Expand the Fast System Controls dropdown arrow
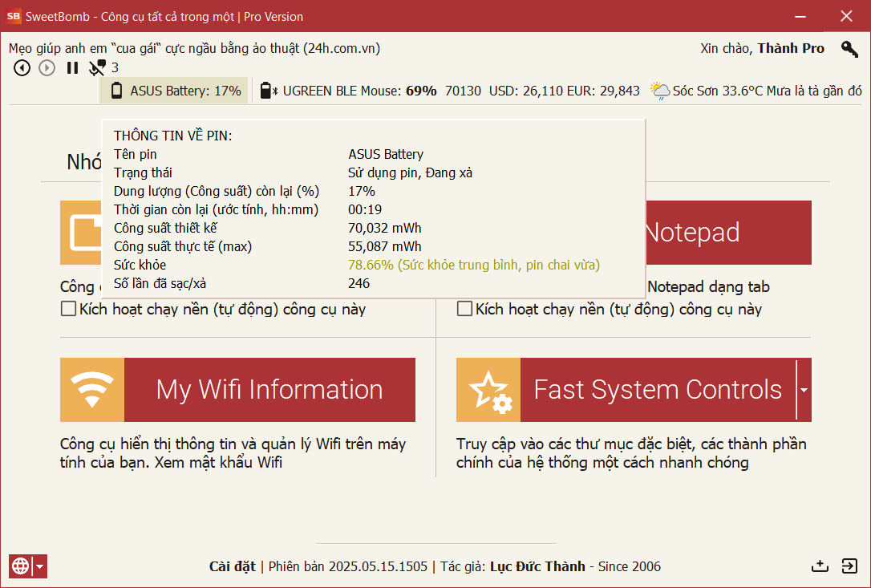Image resolution: width=871 pixels, height=588 pixels. tap(804, 390)
